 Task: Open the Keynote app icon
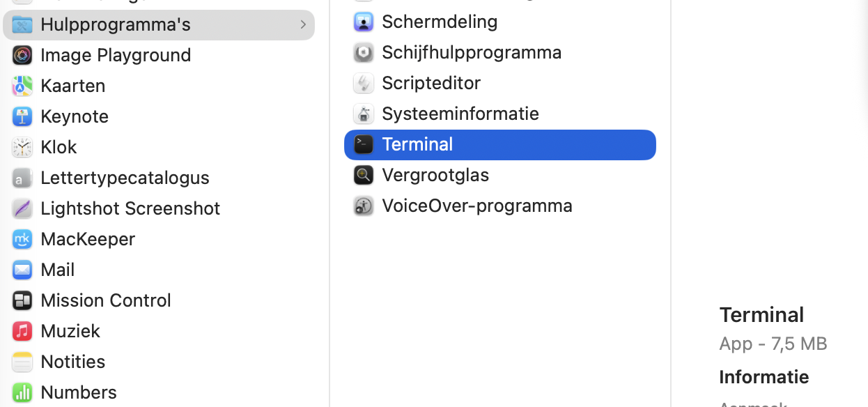(22, 116)
